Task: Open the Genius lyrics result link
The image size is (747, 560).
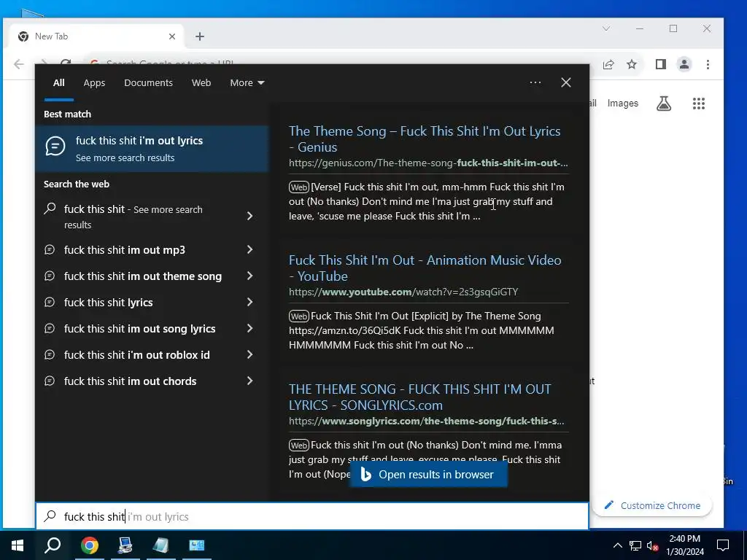Action: pos(425,139)
